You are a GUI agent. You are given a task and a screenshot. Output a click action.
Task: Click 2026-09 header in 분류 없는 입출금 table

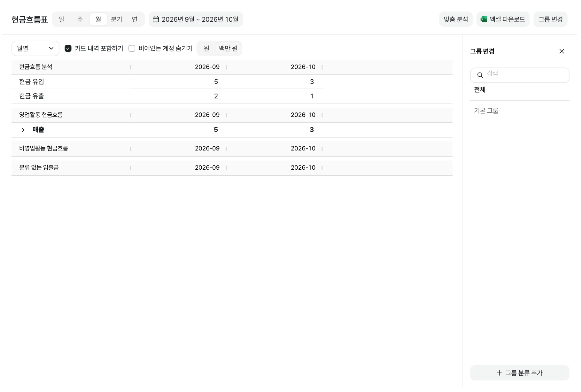207,168
